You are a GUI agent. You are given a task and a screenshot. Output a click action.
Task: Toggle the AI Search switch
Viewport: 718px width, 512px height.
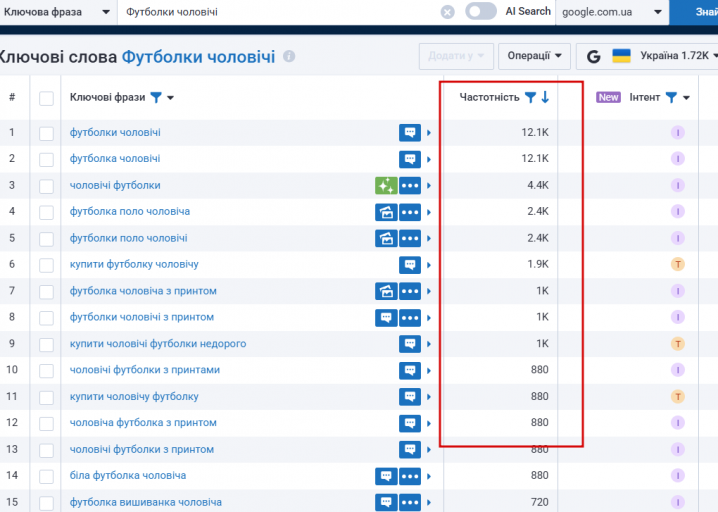(481, 11)
